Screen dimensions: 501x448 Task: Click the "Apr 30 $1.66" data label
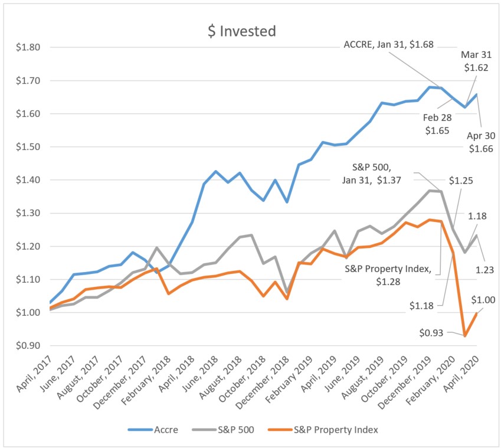point(482,142)
